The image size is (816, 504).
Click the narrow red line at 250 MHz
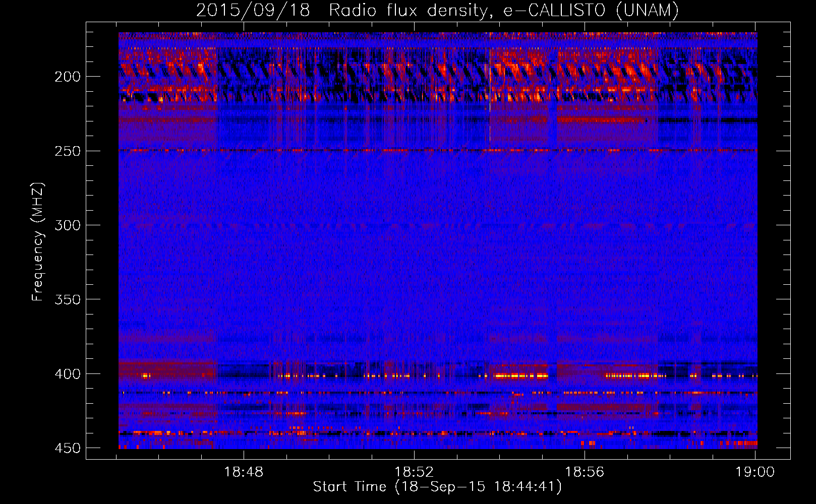click(x=438, y=150)
